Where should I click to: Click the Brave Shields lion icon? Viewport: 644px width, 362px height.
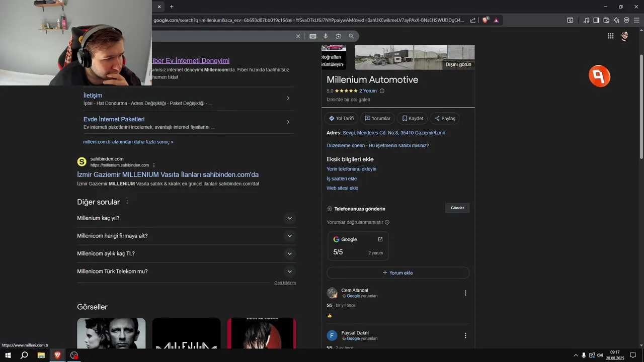point(485,20)
